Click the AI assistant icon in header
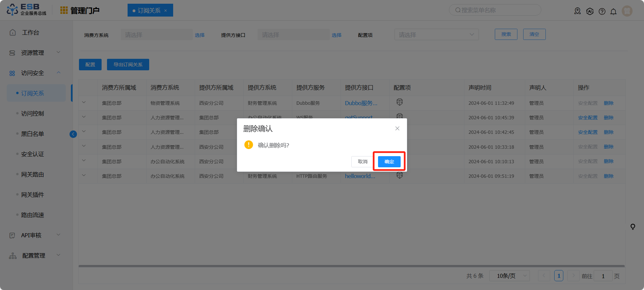Viewport: 644px width, 290px height. coord(590,11)
